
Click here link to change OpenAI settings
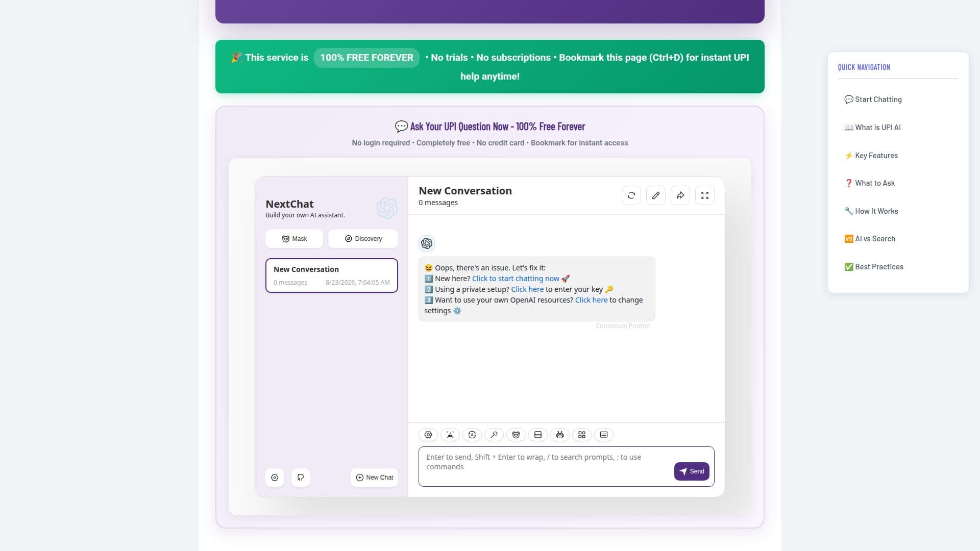[x=591, y=300]
